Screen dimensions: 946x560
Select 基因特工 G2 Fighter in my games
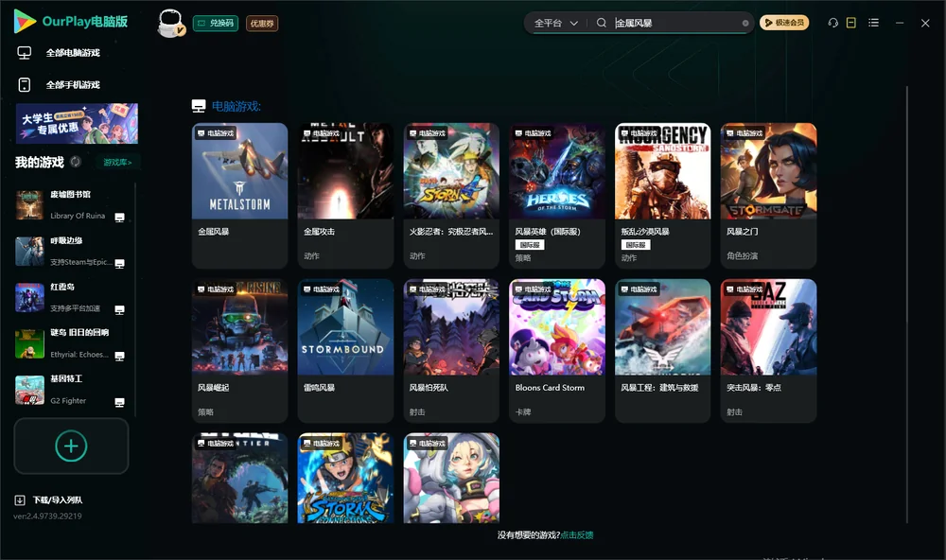point(71,391)
